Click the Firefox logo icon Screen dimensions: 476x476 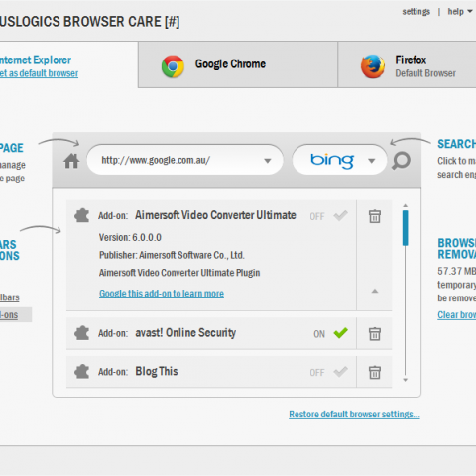pos(373,66)
